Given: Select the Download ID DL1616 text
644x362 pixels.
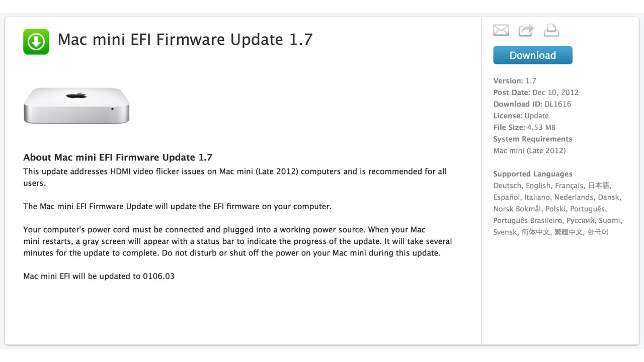Looking at the screenshot, I should (x=532, y=104).
